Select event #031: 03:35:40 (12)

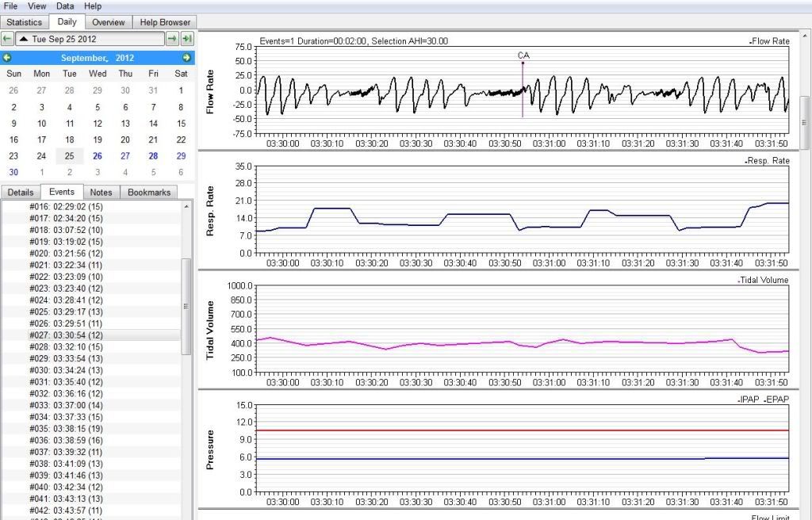click(x=67, y=382)
